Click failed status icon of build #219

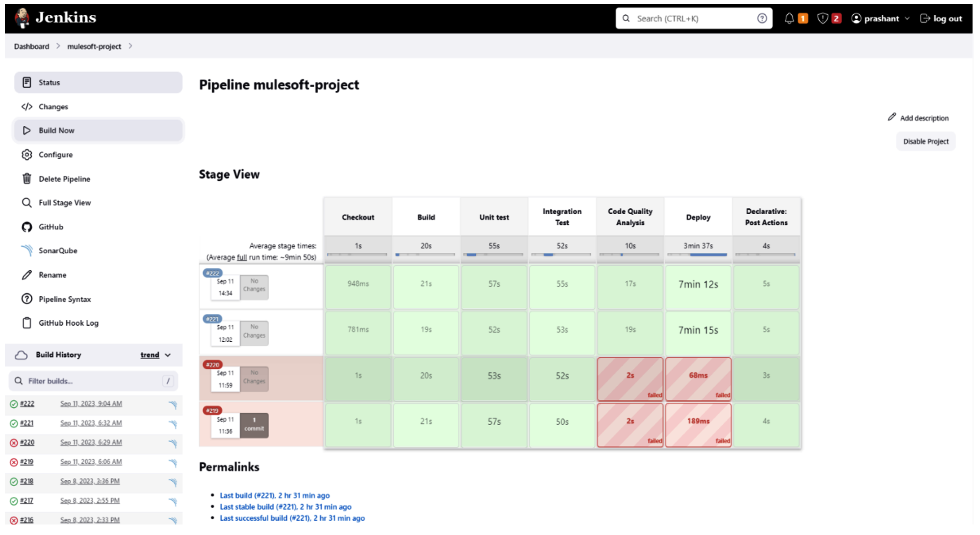14,462
